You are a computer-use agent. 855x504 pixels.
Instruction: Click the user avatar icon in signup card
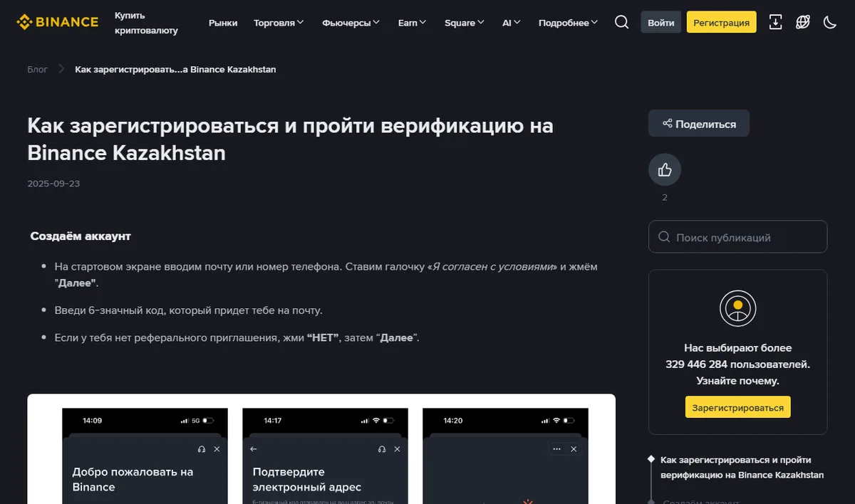coord(737,308)
